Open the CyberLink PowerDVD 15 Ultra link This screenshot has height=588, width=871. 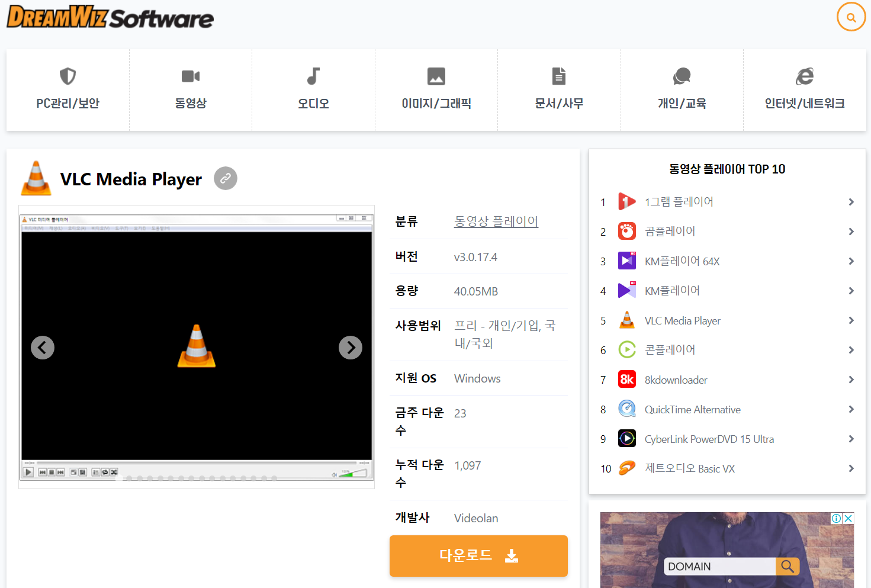pyautogui.click(x=709, y=439)
